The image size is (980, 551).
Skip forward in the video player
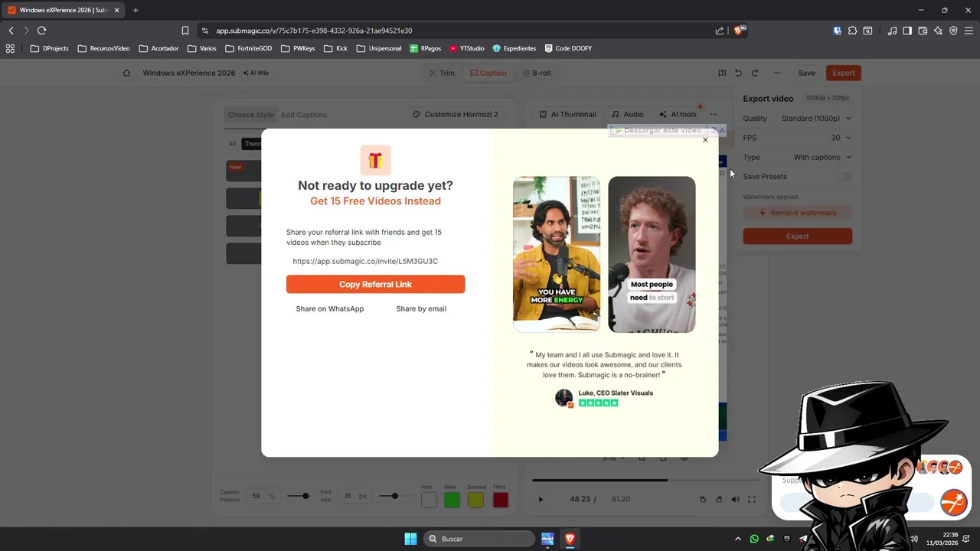pyautogui.click(x=719, y=499)
